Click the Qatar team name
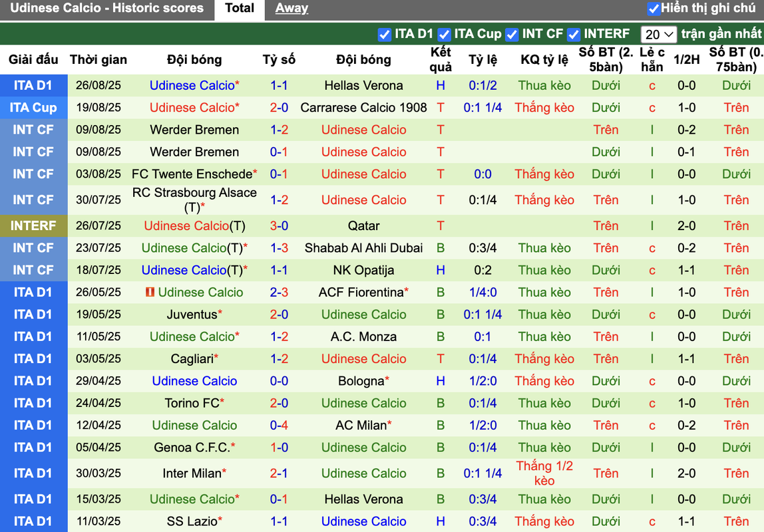The height and width of the screenshot is (532, 764). click(x=363, y=226)
